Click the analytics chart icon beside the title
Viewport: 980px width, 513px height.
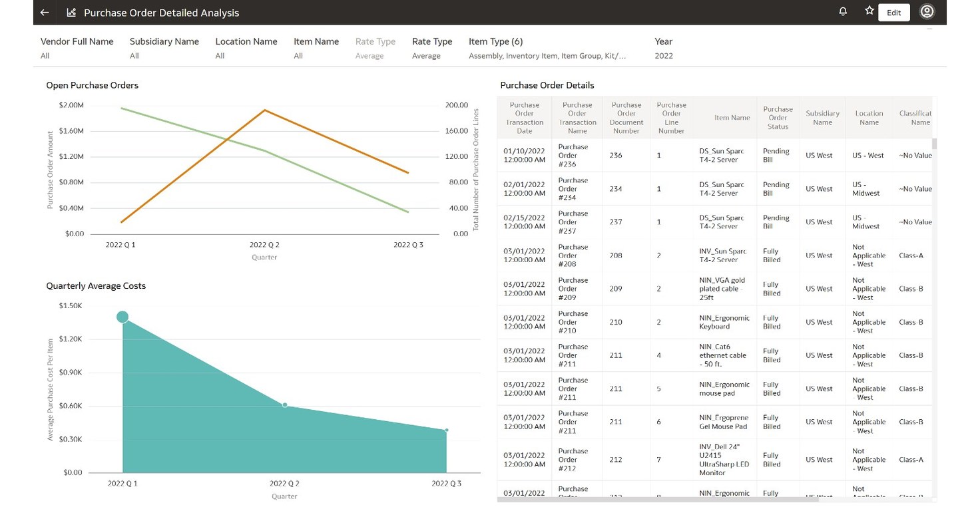(72, 12)
